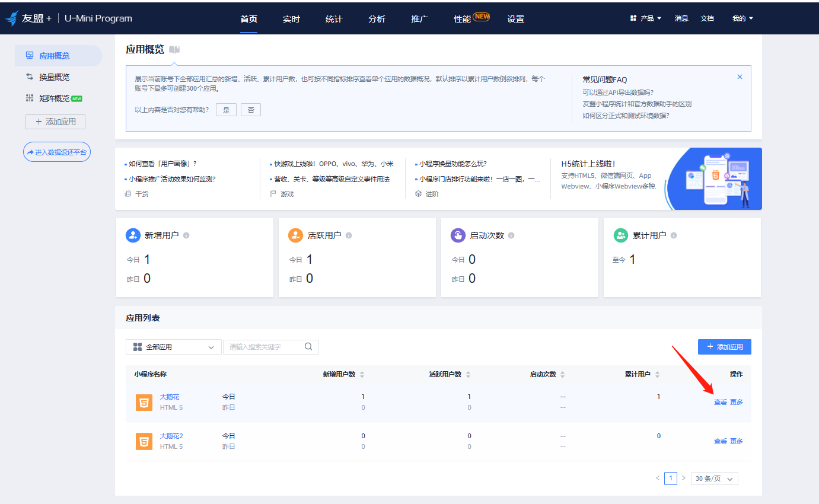Switch to the 首页 tab
Viewport: 819px width, 504px height.
click(x=248, y=19)
